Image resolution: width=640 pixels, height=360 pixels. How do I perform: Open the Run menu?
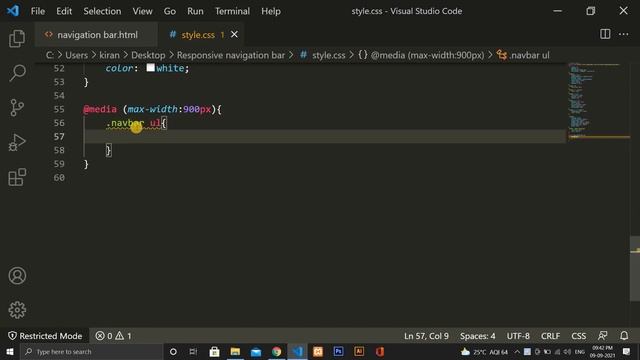tap(195, 11)
